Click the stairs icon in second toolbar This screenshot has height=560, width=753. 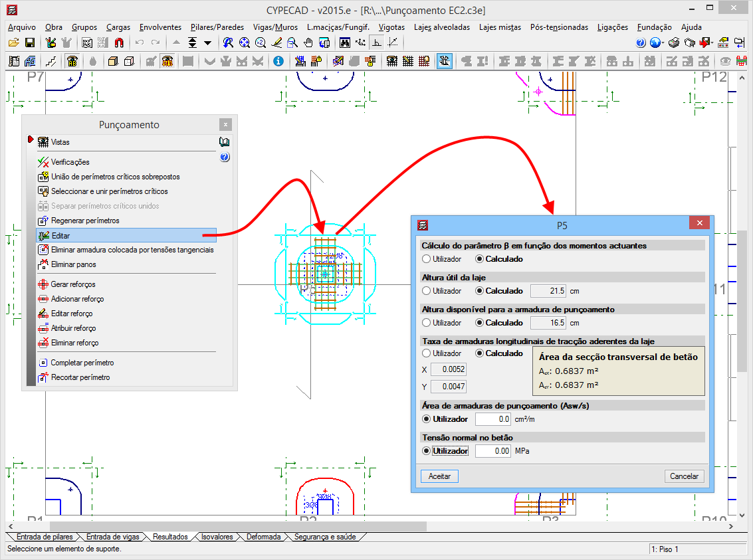coord(51,61)
